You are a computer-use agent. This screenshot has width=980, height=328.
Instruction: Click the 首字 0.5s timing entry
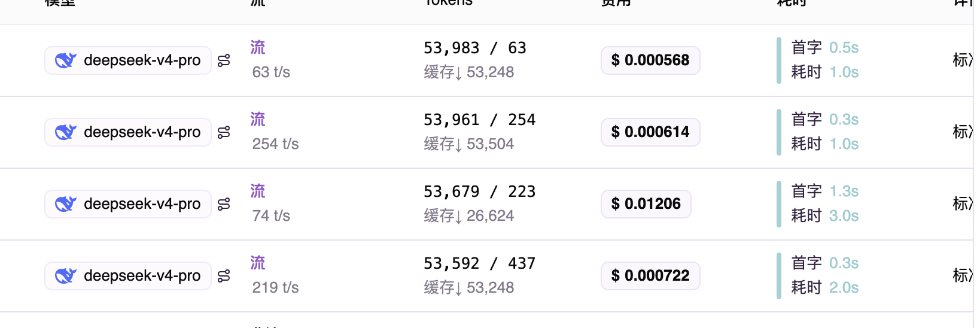(825, 47)
